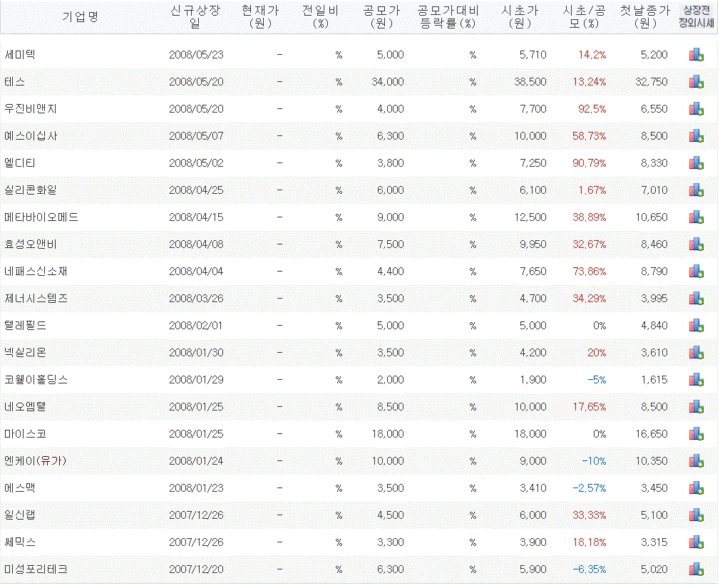
Task: Open pre-listing OTC chart for 테스
Action: (x=696, y=81)
